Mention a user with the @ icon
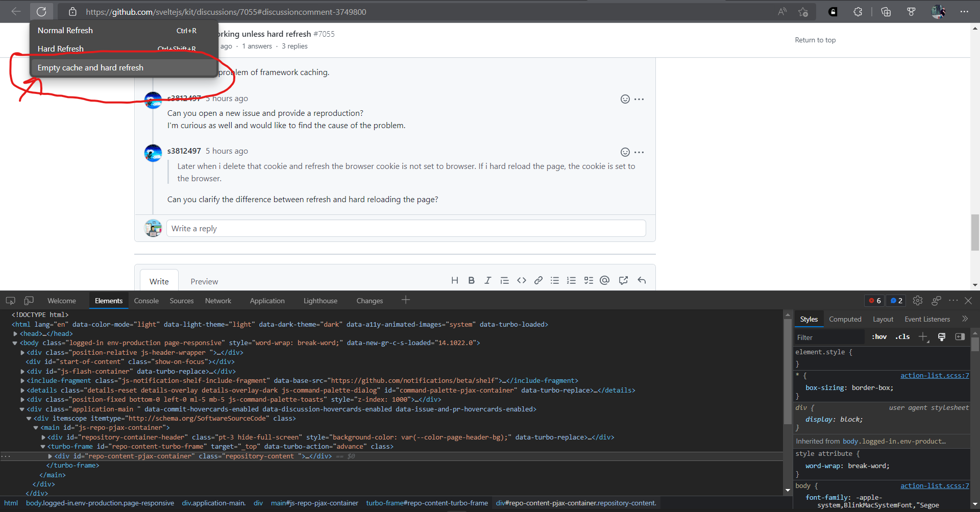 point(605,280)
